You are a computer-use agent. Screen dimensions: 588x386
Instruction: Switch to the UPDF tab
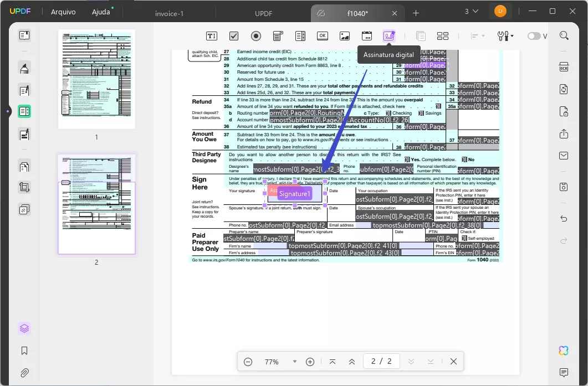(x=264, y=13)
